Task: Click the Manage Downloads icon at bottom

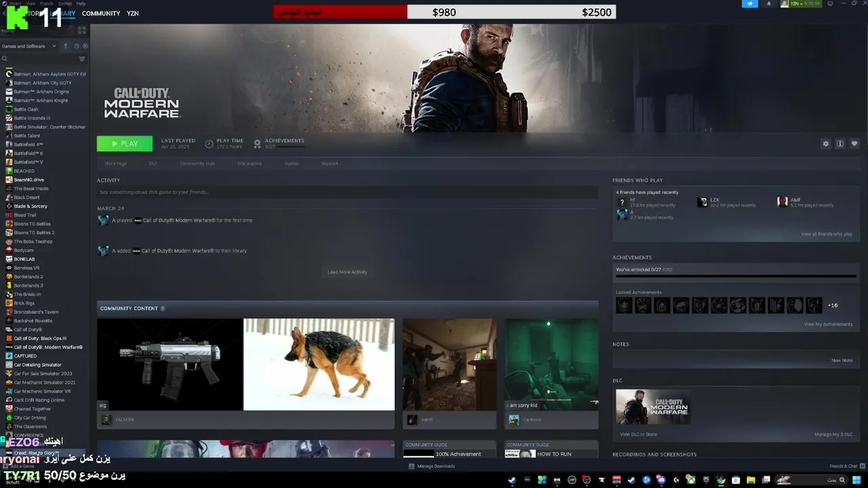Action: point(412,466)
